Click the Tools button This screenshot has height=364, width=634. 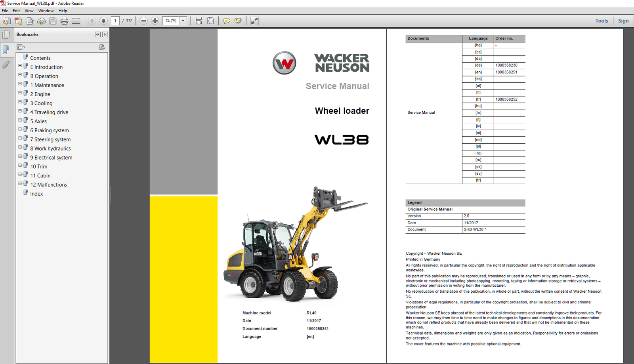point(602,21)
